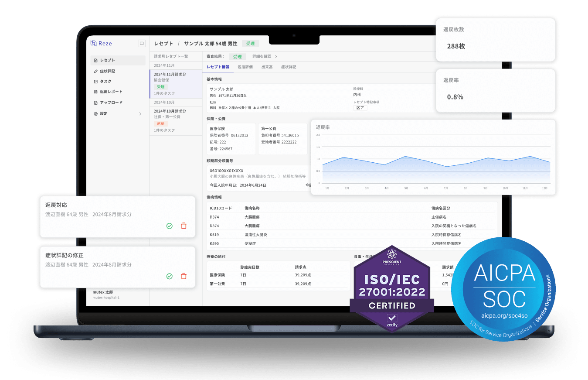Open the 返戻対応 task card

[117, 217]
